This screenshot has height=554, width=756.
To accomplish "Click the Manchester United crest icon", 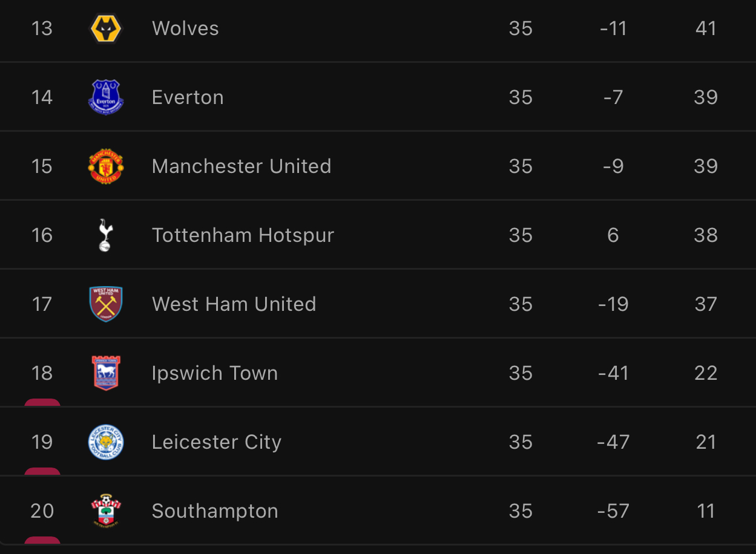I will 106,166.
